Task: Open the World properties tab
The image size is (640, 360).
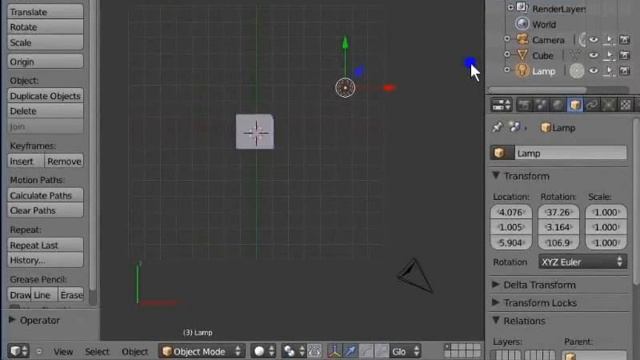Action: pyautogui.click(x=558, y=105)
